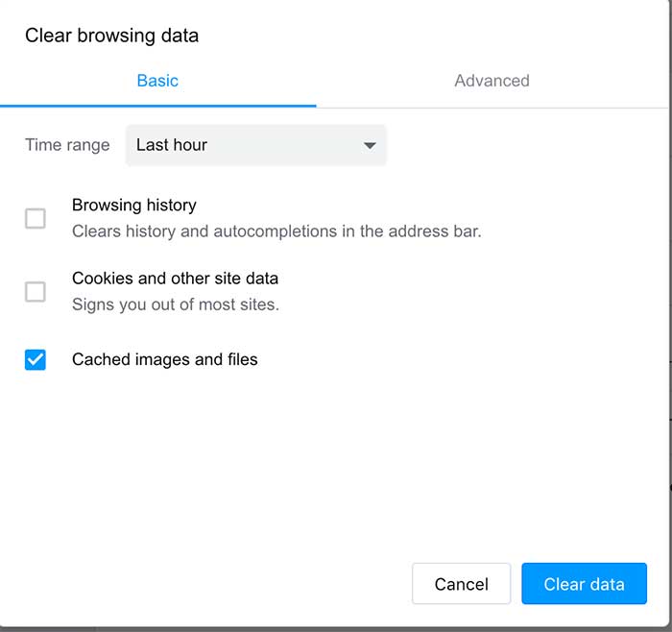Viewport: 672px width, 632px height.
Task: Enable the Browsing history checkbox
Action: 36,218
